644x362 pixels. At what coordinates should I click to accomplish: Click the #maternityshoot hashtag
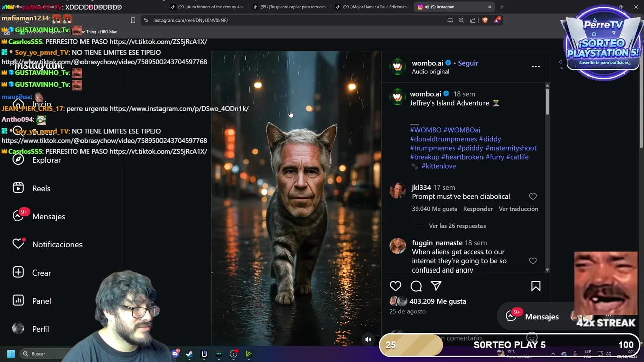(x=511, y=148)
